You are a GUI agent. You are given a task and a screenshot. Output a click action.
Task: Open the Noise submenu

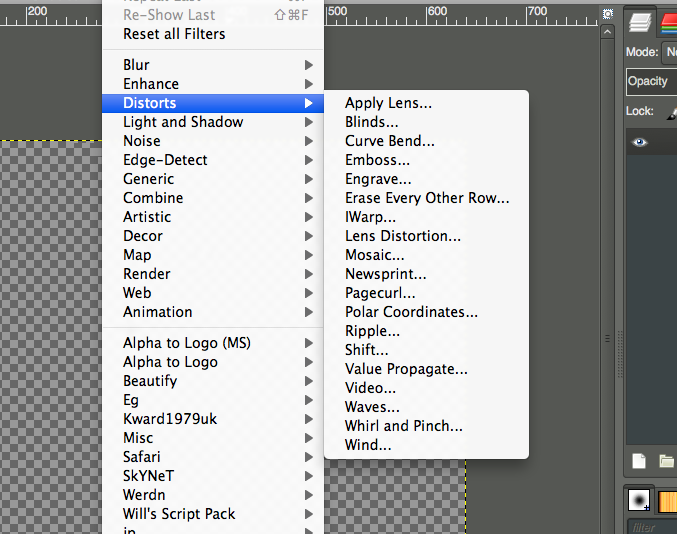[x=213, y=141]
